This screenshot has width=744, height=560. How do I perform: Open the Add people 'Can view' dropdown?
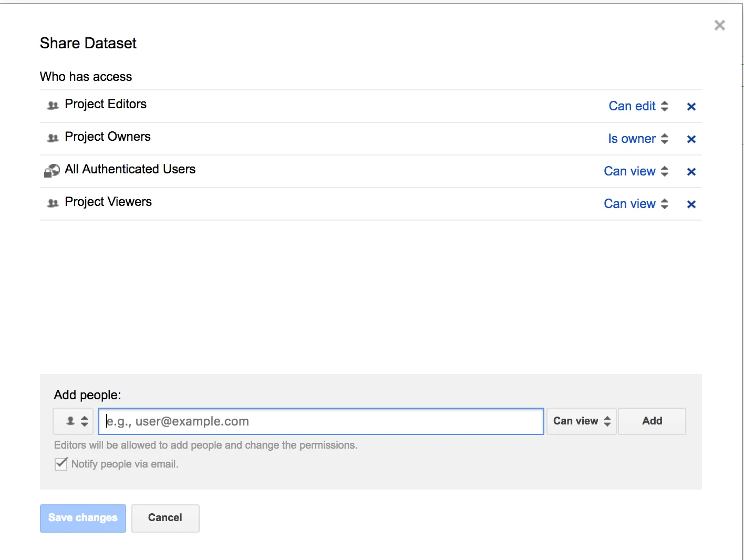pyautogui.click(x=581, y=421)
